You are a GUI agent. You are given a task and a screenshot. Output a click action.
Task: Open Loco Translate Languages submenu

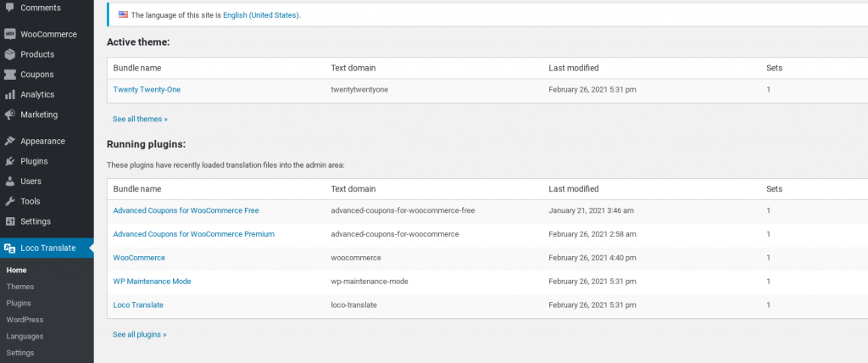click(25, 337)
